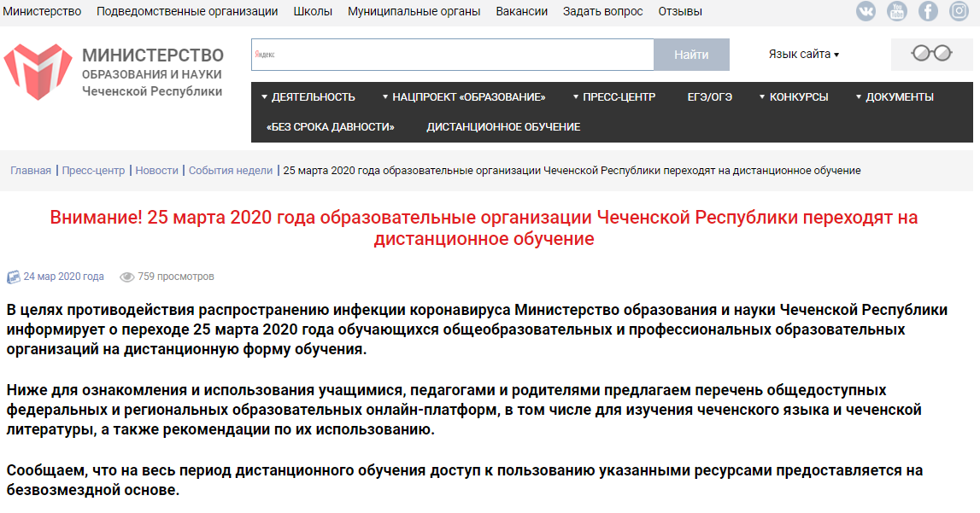The image size is (980, 513).
Task: Enable visually impaired version via glasses icon
Action: tap(931, 54)
